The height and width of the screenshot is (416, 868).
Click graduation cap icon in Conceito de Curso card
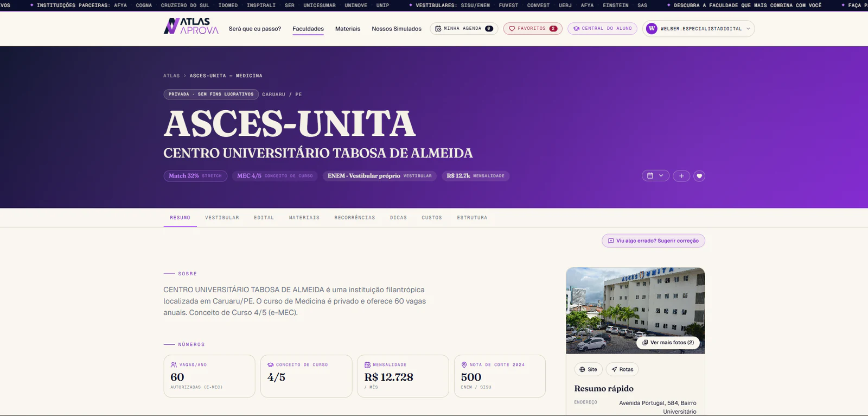pos(270,365)
